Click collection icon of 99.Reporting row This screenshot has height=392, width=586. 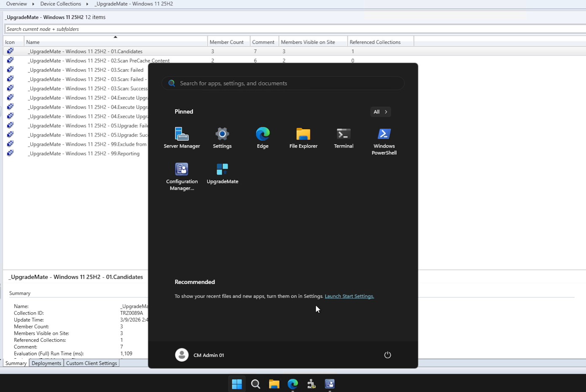coord(10,153)
